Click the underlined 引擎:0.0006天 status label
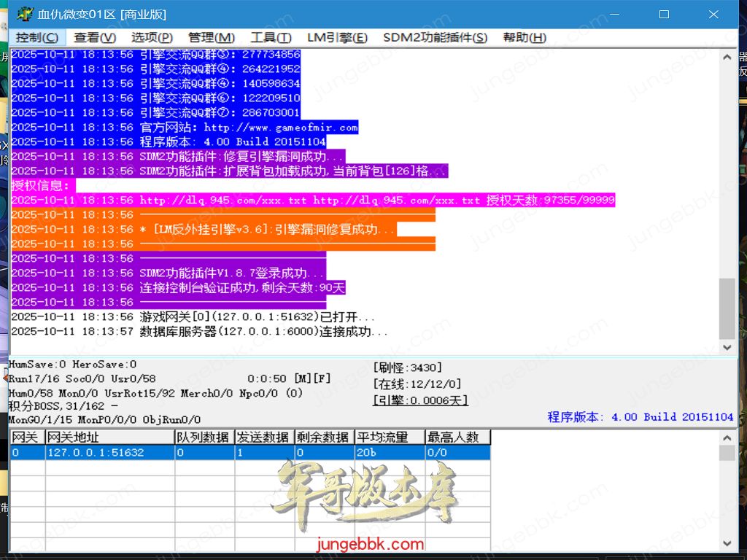 coord(420,400)
